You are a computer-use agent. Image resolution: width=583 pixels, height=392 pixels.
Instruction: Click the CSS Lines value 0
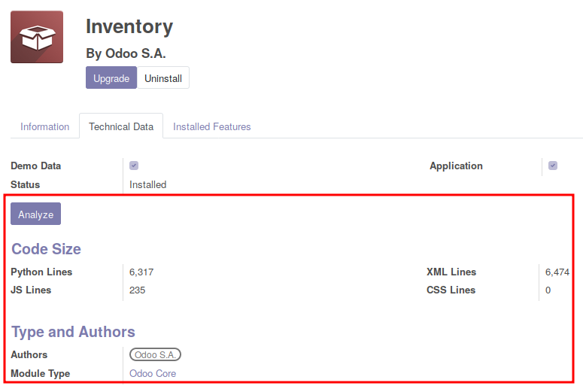point(548,290)
